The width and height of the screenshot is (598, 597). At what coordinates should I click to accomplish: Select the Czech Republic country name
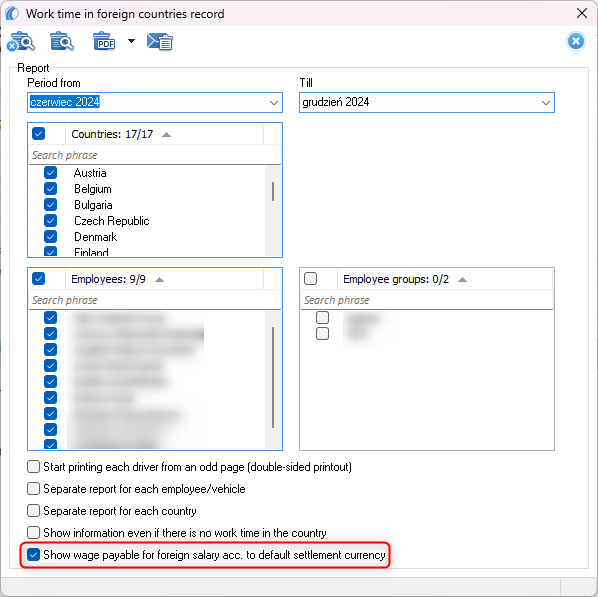click(111, 221)
